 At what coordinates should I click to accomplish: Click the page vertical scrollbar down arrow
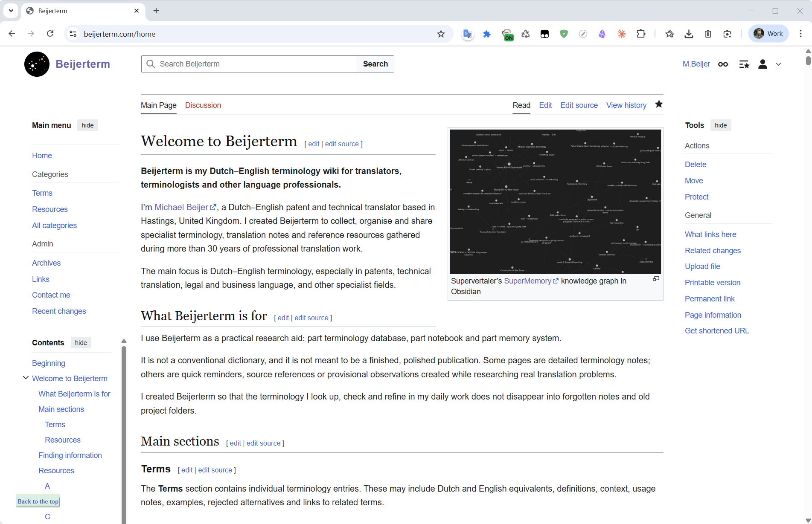(808, 520)
